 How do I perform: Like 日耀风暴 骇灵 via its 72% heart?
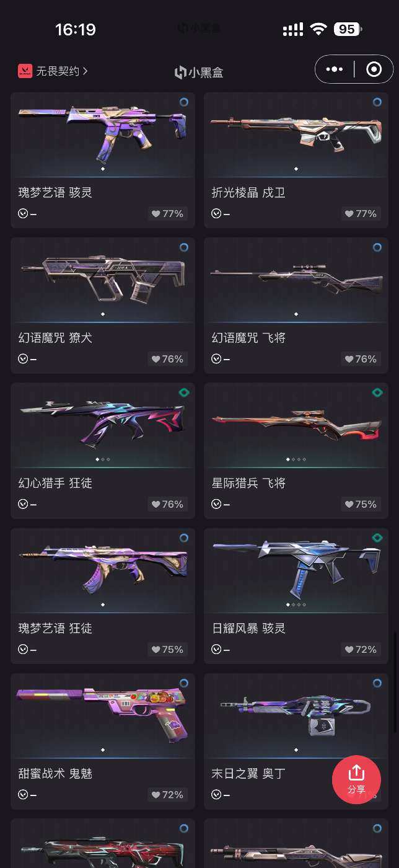[361, 649]
